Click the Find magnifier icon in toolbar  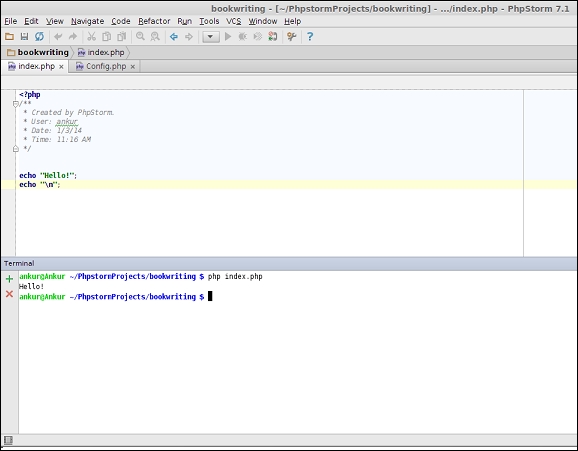click(140, 36)
